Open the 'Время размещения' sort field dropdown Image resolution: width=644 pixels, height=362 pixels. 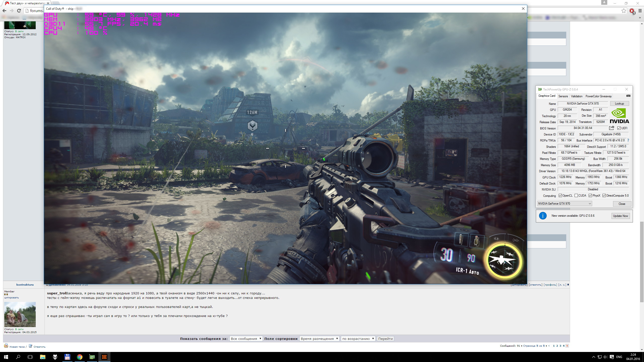point(319,339)
